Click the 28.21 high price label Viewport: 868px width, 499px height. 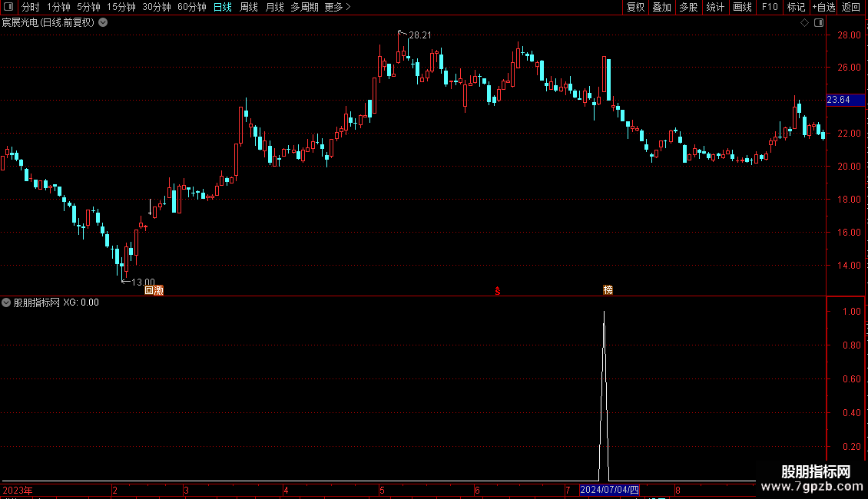419,35
